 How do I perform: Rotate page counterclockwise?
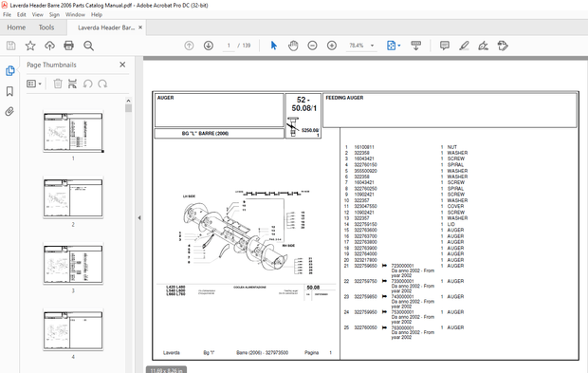tap(88, 84)
